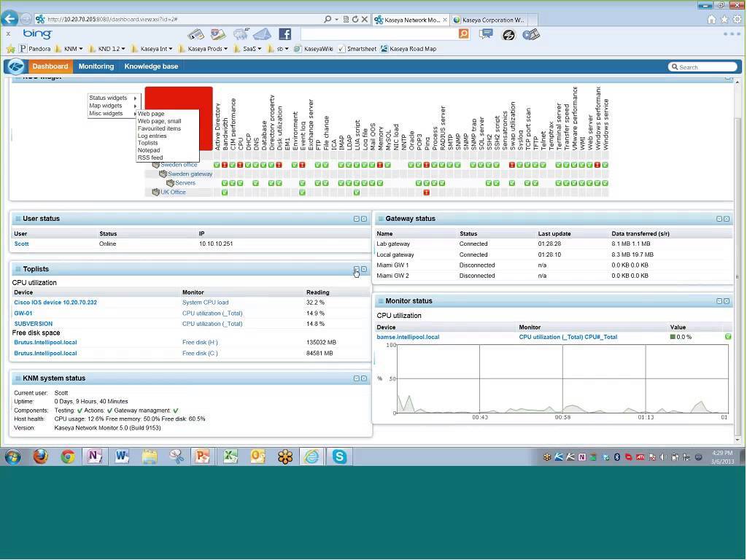Image resolution: width=747 pixels, height=560 pixels.
Task: Click the Kaseya logo beside the Dashboard tab
Action: point(15,66)
